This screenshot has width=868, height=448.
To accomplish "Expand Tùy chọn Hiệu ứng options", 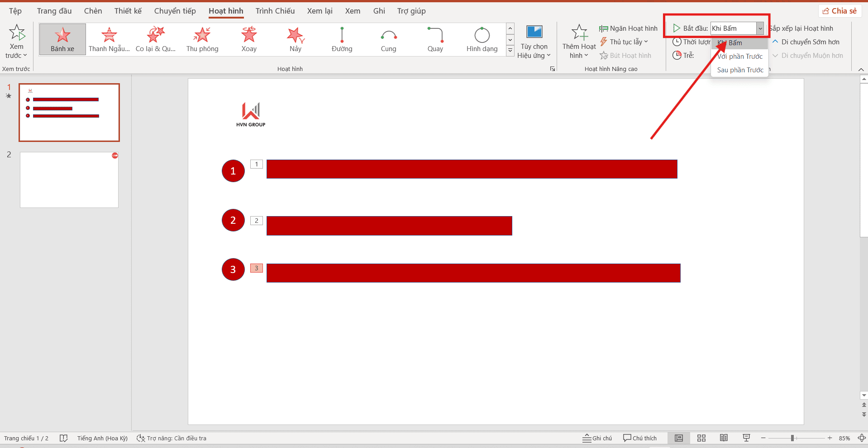I will 534,42.
